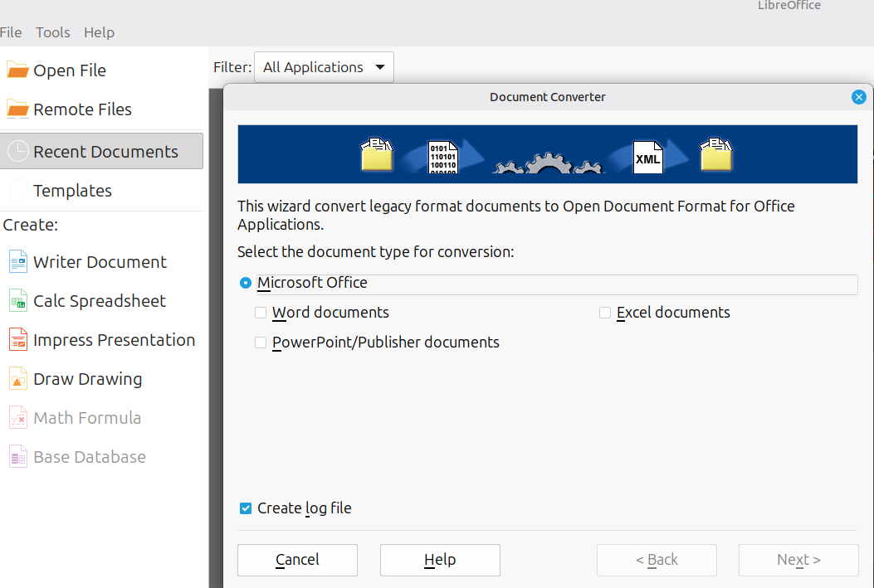Image resolution: width=874 pixels, height=588 pixels.
Task: Open the Tools menu
Action: [x=53, y=32]
